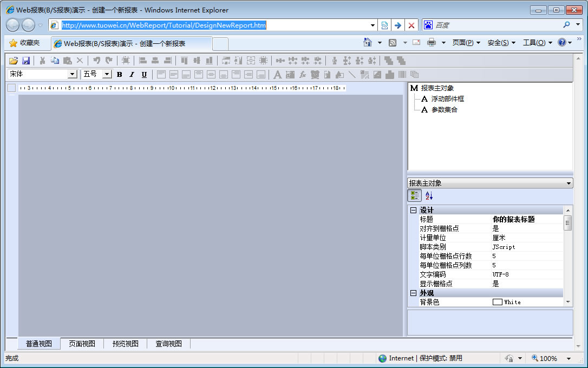This screenshot has width=588, height=368.
Task: Collapse the 设计 property category
Action: click(x=413, y=210)
